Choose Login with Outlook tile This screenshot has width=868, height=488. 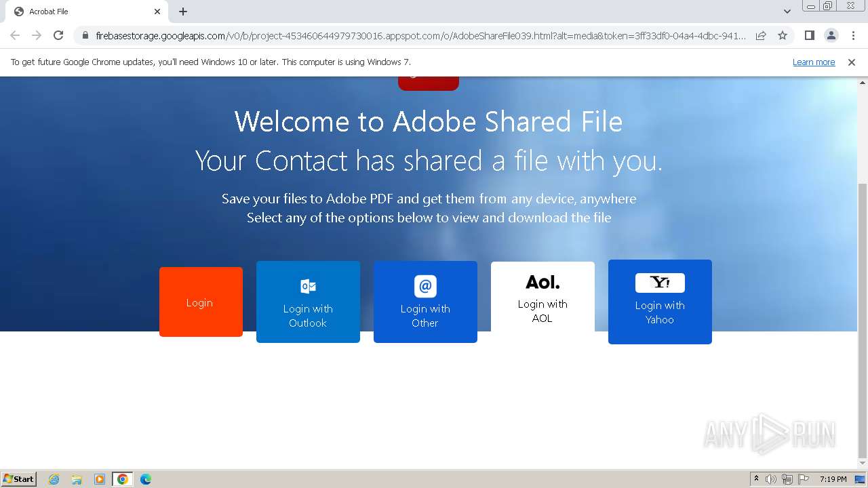(x=308, y=302)
